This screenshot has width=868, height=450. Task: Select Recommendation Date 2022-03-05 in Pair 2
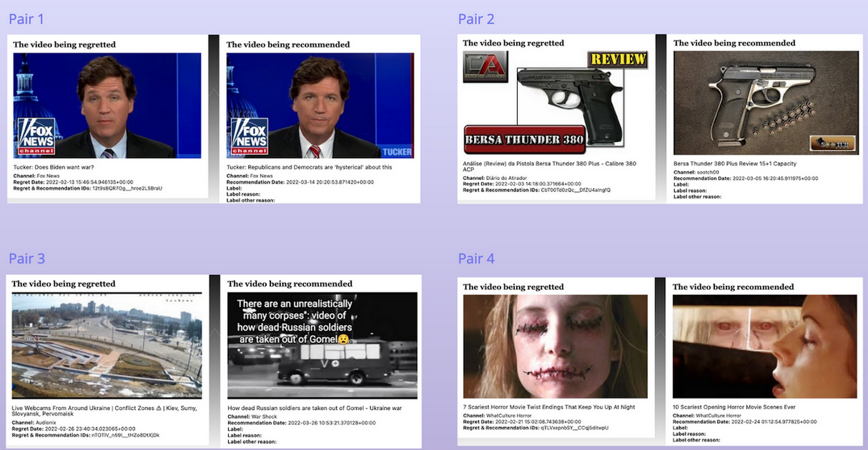(746, 178)
